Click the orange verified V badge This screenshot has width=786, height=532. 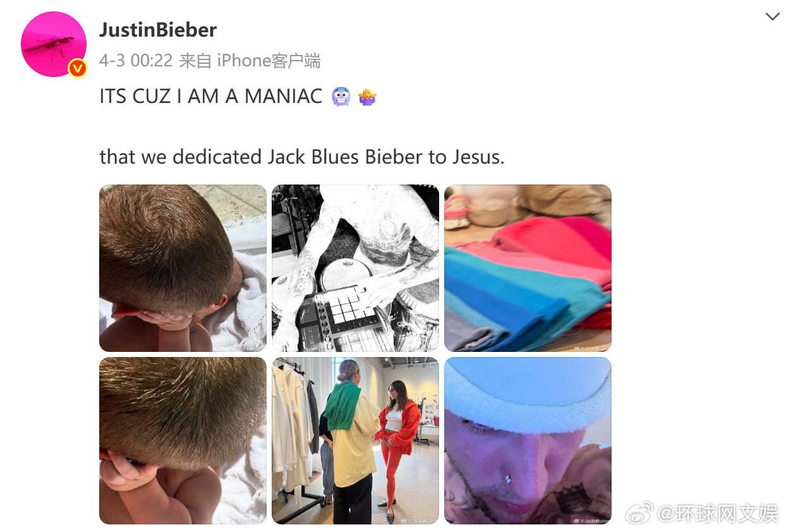click(x=78, y=68)
